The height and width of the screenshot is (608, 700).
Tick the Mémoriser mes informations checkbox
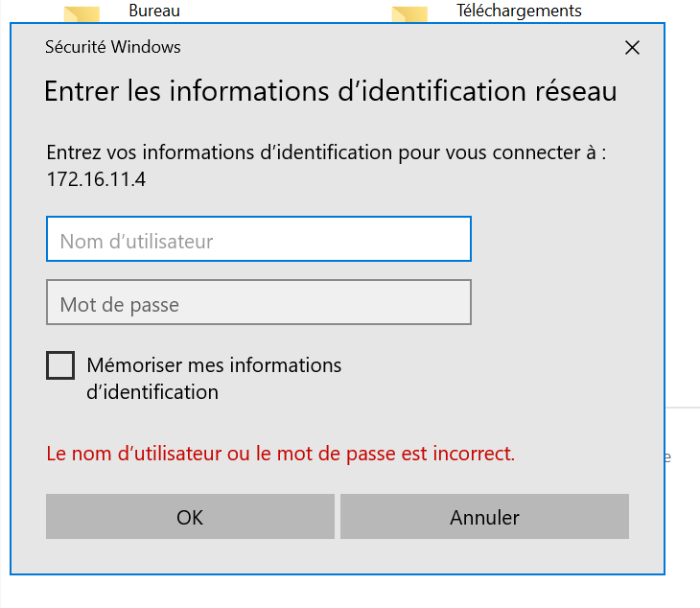(60, 365)
